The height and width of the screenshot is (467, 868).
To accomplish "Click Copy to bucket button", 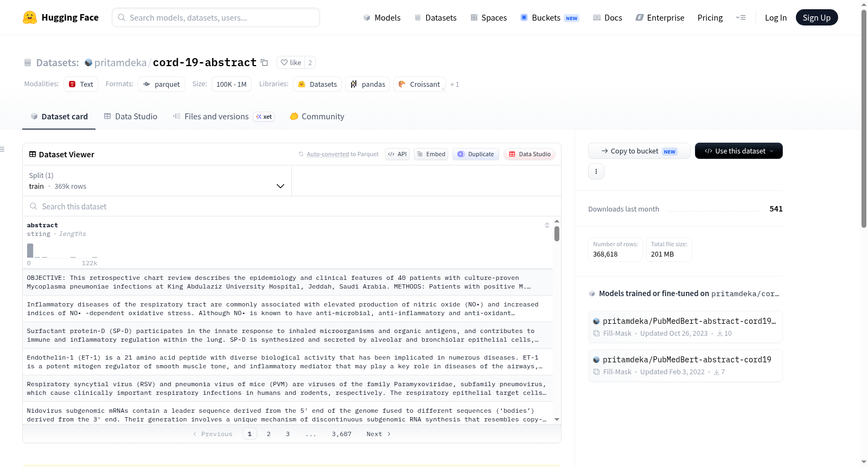I will [639, 151].
